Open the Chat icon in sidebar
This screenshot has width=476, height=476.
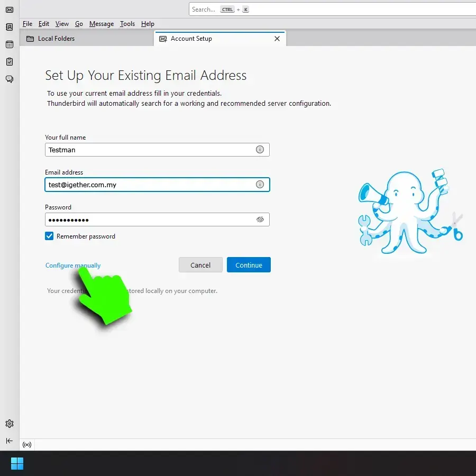(10, 79)
